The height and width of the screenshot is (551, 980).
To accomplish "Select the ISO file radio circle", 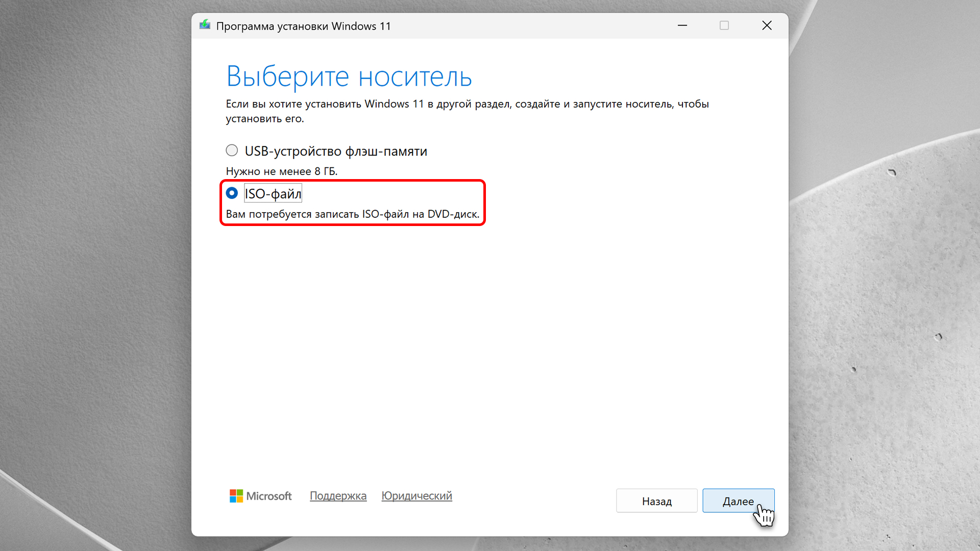I will 232,193.
